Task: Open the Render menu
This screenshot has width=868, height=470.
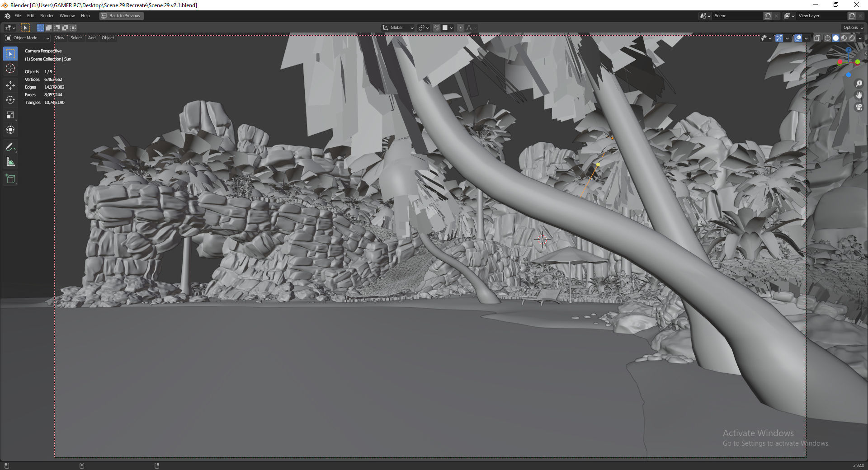Action: point(47,16)
